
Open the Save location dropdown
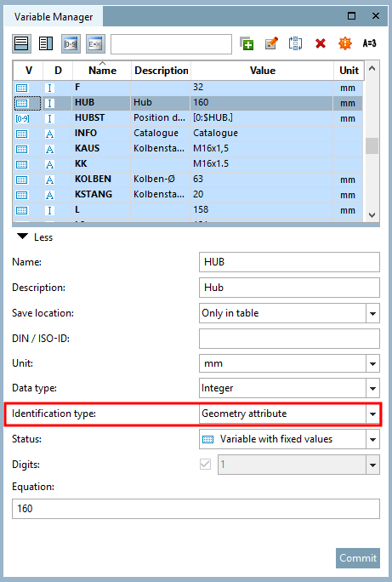(x=372, y=314)
